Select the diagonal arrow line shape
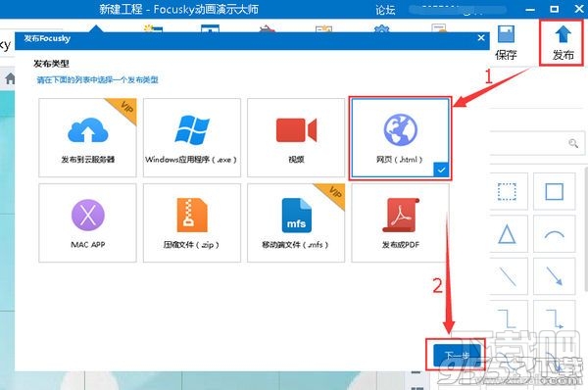Image resolution: width=588 pixels, height=390 pixels. click(x=555, y=276)
